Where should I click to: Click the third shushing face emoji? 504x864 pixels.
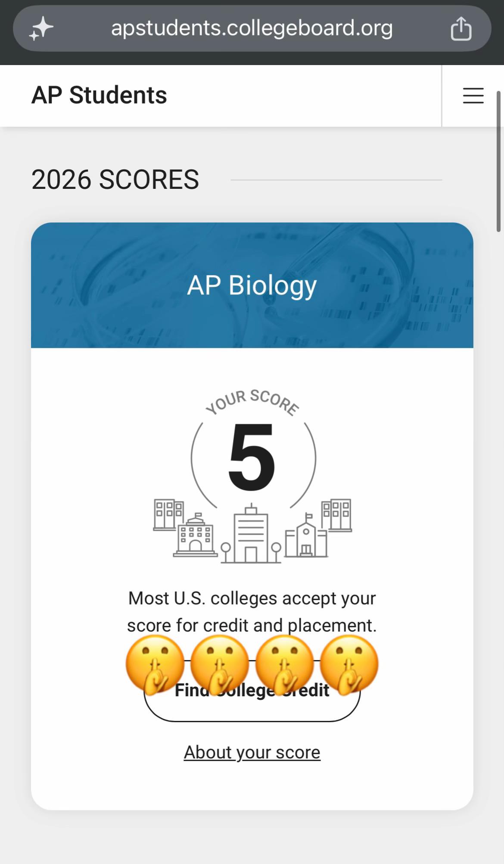click(x=285, y=664)
